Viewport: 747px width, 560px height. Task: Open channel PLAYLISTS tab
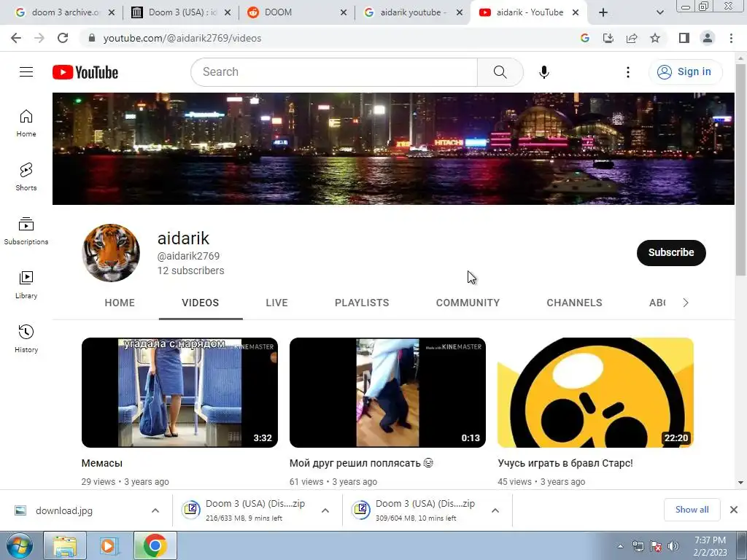(362, 303)
